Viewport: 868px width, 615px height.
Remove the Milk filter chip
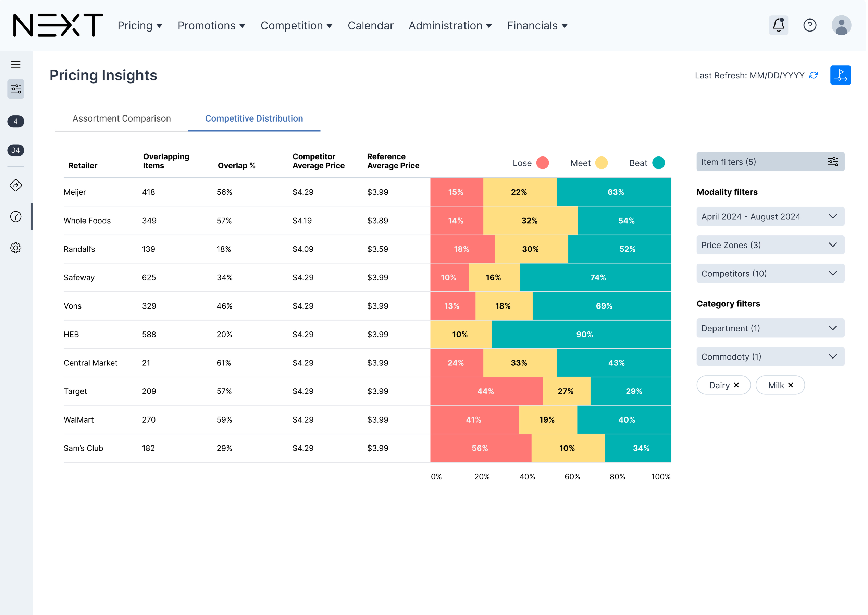click(x=790, y=385)
